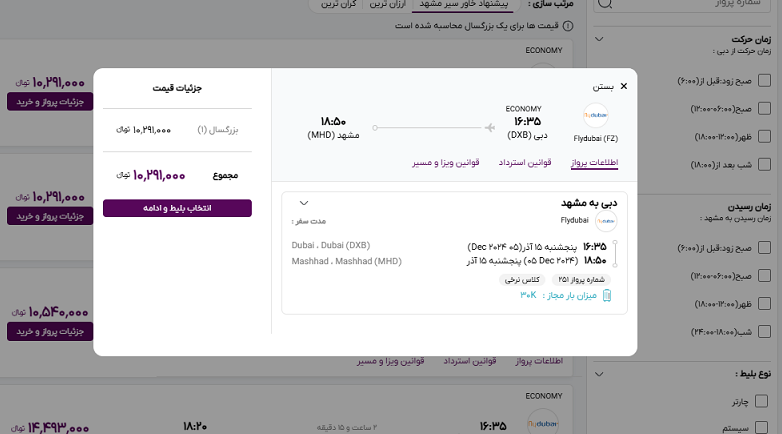Click the search magnifier icon in flight number field
Screen dimensions: 782x434
[x=605, y=4]
